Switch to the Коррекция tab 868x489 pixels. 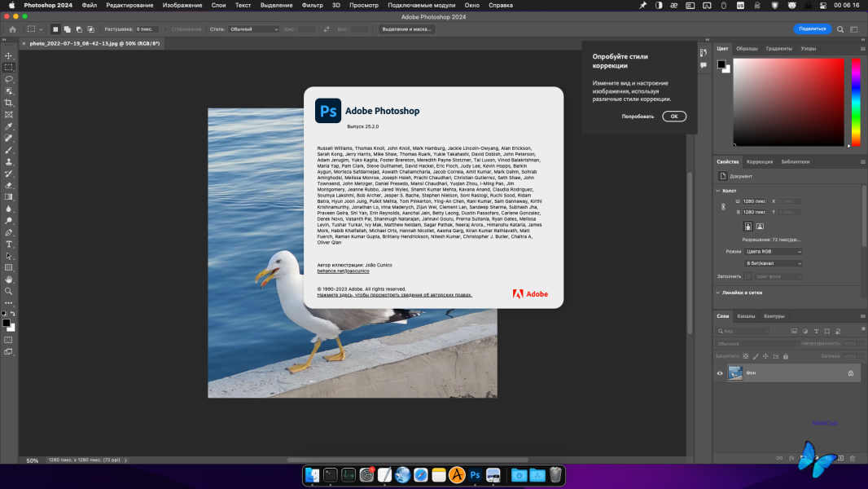click(x=760, y=161)
